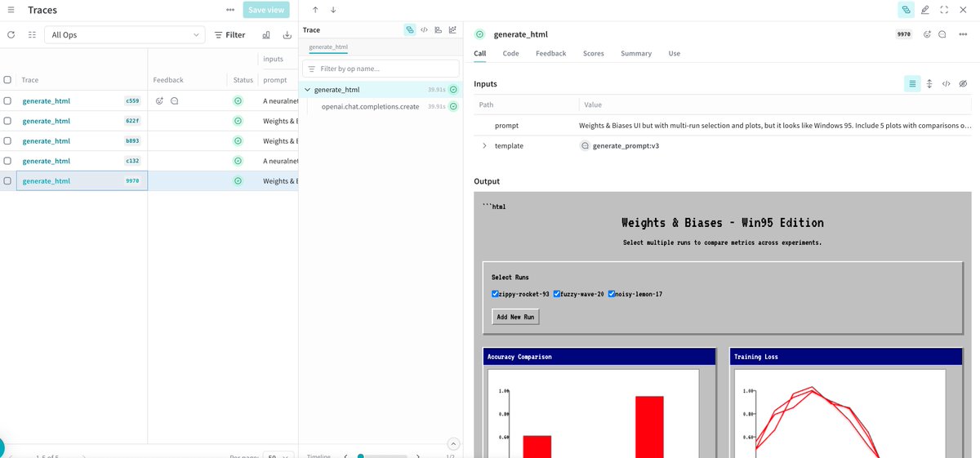Switch to the Feedback tab
The height and width of the screenshot is (458, 980).
click(550, 53)
